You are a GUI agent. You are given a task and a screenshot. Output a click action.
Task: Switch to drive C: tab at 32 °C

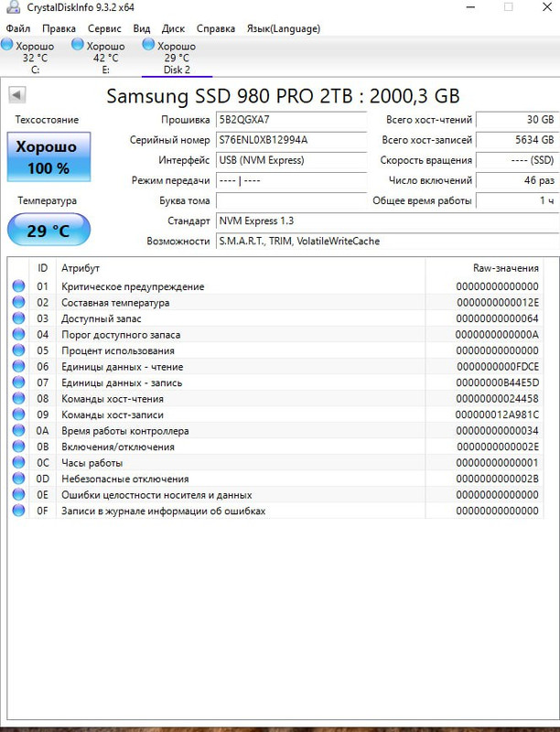pyautogui.click(x=36, y=58)
